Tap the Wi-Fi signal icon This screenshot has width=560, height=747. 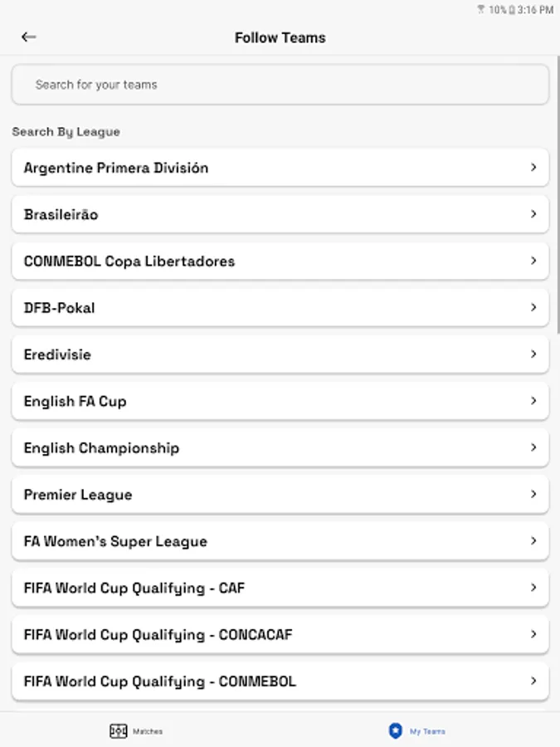click(x=480, y=10)
